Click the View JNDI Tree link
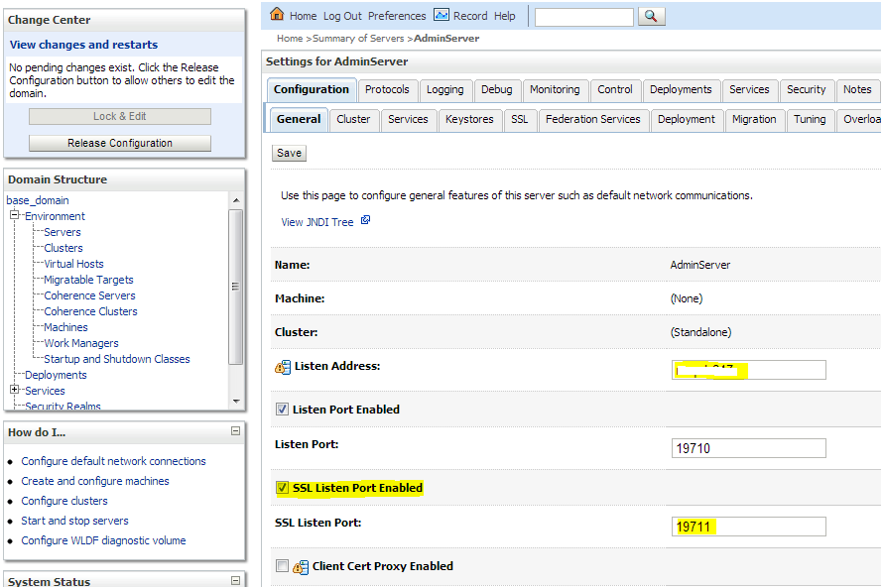884x588 pixels. click(x=317, y=222)
